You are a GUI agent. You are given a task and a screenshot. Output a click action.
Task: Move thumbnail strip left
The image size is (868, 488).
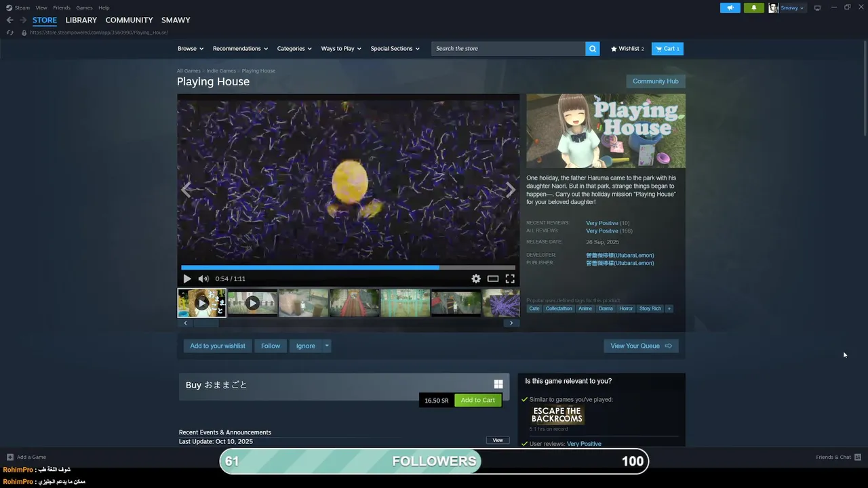tap(185, 323)
